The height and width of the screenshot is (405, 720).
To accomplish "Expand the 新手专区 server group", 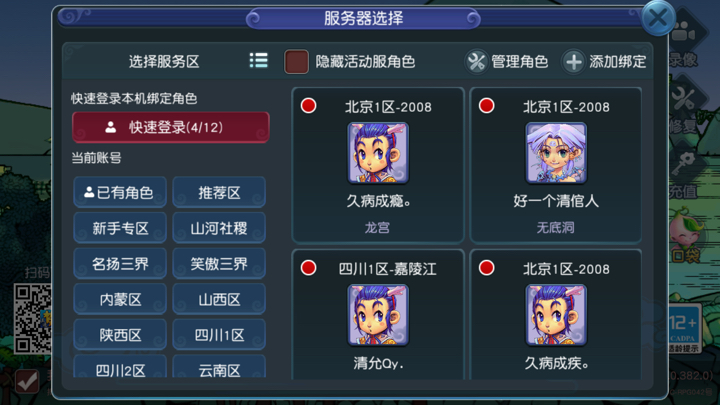I will (120, 228).
